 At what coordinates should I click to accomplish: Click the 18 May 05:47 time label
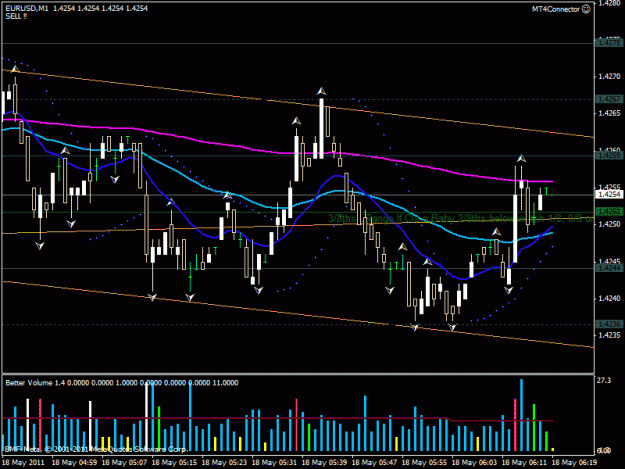[375, 463]
